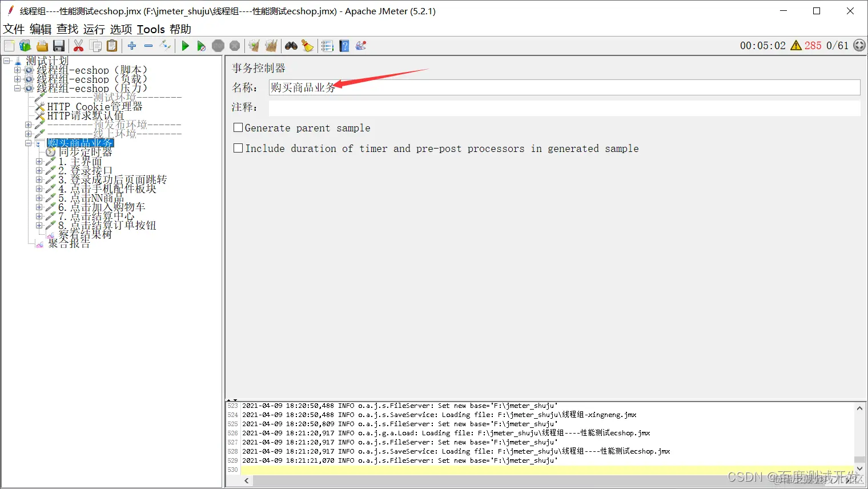Expand all nodes with plus icon
The height and width of the screenshot is (489, 868).
(132, 46)
